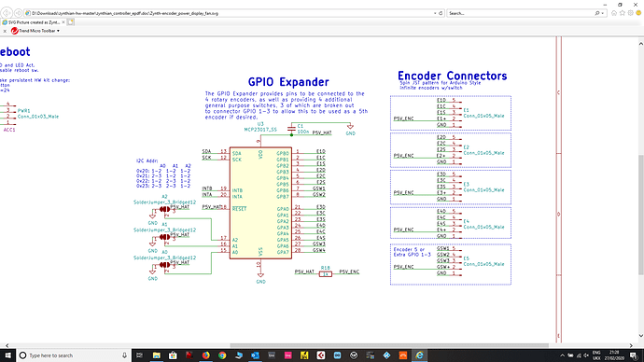Open the Action Center notifications icon
The image size is (644, 362).
[634, 355]
